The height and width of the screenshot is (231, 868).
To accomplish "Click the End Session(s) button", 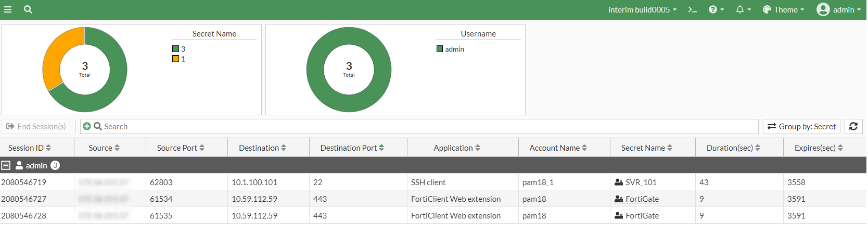I will point(36,126).
